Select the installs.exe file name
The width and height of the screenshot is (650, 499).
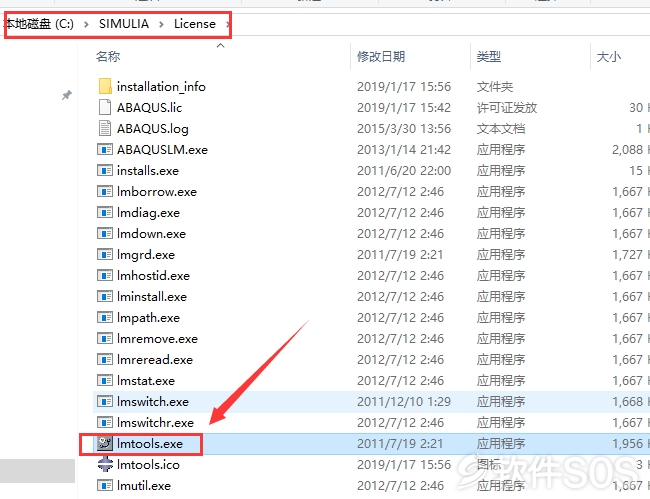(x=148, y=171)
